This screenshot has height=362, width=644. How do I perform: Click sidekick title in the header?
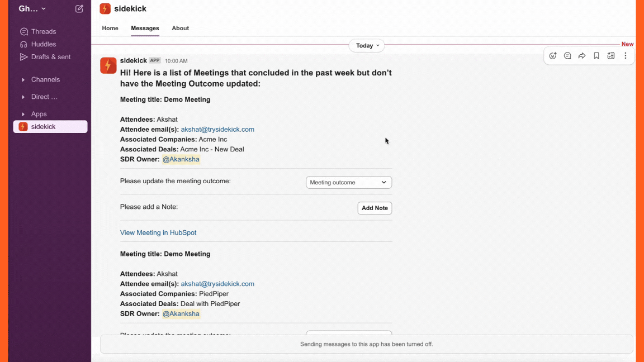point(130,8)
